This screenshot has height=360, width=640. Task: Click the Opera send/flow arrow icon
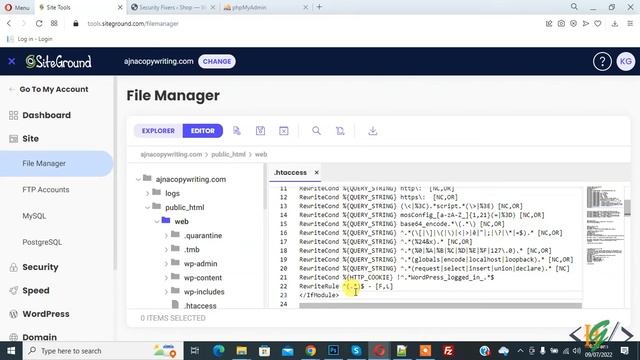pos(586,24)
